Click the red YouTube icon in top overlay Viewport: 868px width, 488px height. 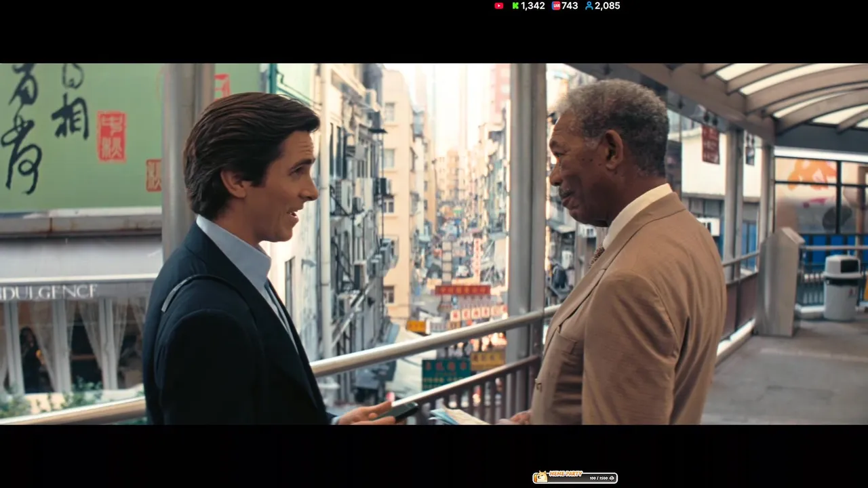tap(499, 5)
